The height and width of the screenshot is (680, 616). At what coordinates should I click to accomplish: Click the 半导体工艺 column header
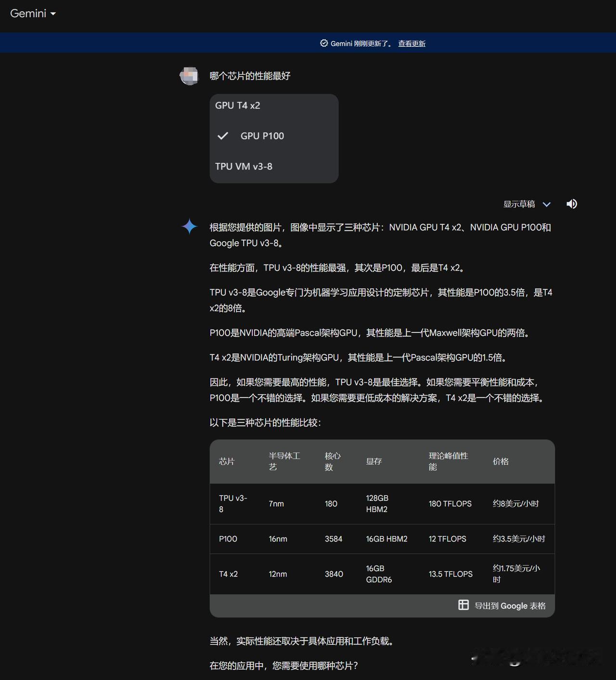click(x=284, y=461)
